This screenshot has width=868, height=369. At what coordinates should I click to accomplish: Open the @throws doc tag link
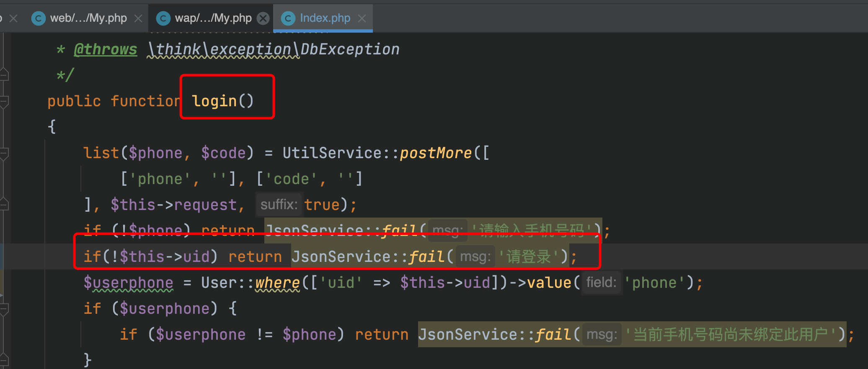(106, 49)
